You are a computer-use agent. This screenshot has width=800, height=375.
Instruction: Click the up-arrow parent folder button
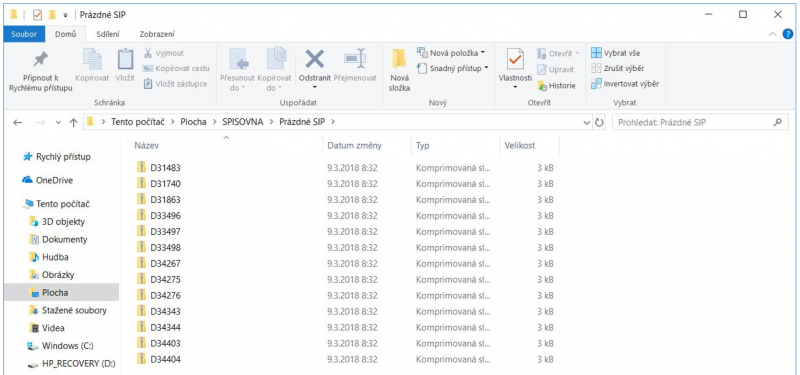(73, 122)
